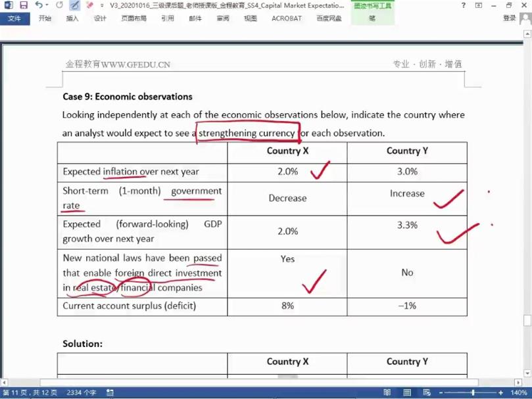This screenshot has height=399, width=532.
Task: Click vertical scrollbar down arrow
Action: 527,373
